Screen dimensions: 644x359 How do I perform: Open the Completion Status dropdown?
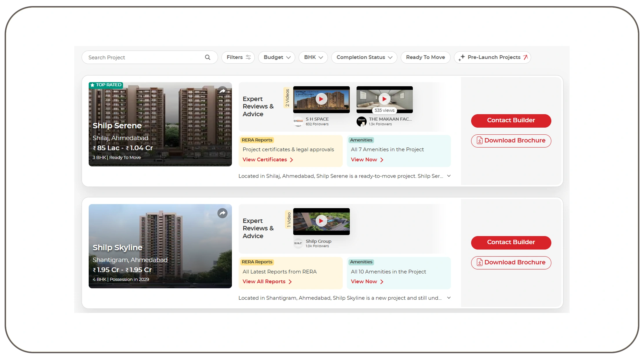[x=364, y=57]
